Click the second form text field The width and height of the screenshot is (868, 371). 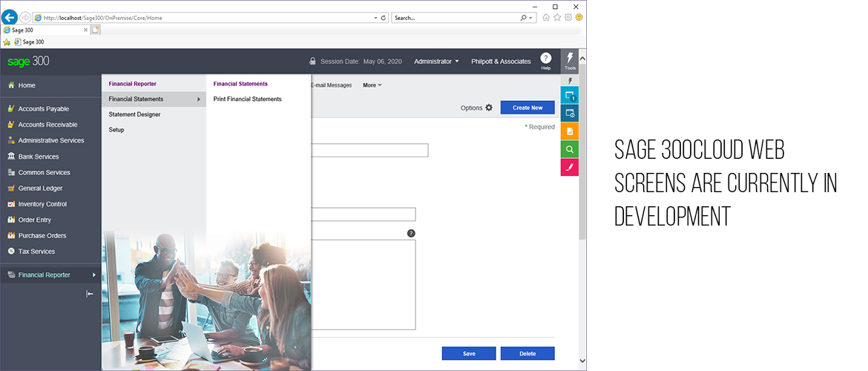363,214
